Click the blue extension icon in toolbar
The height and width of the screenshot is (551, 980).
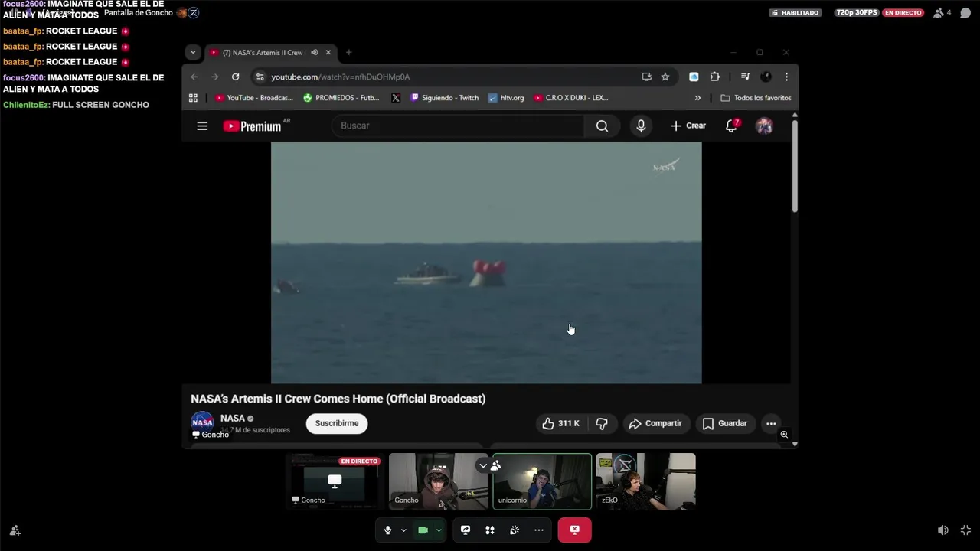click(694, 77)
